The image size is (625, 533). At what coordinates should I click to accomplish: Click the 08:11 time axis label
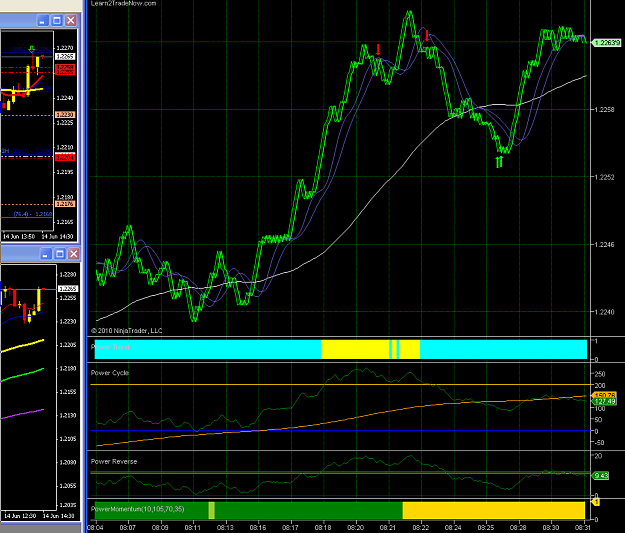[x=193, y=527]
